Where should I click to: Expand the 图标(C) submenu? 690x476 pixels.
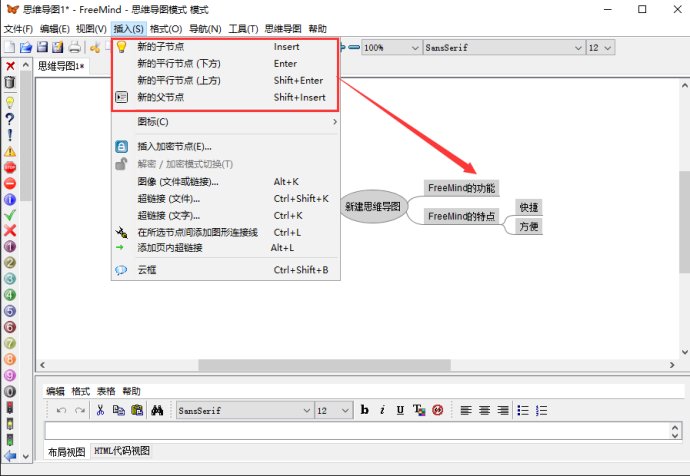(226, 121)
